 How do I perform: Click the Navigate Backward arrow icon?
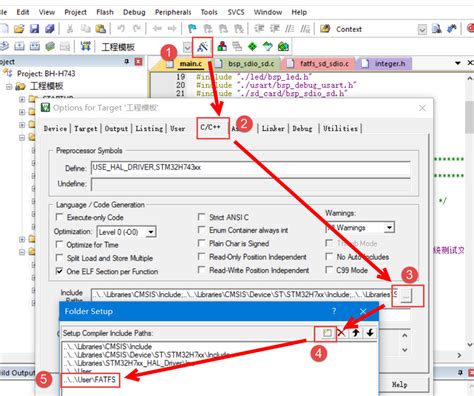point(157,29)
